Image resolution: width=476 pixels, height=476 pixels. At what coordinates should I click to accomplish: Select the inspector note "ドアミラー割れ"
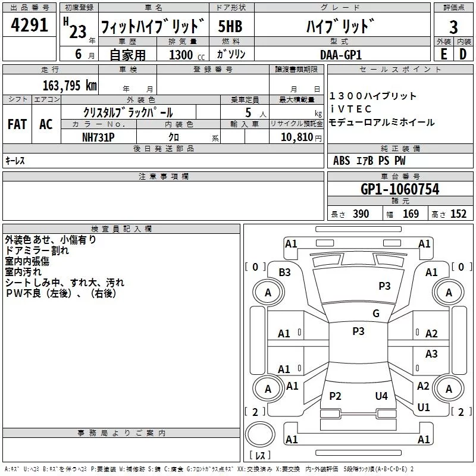[37, 250]
